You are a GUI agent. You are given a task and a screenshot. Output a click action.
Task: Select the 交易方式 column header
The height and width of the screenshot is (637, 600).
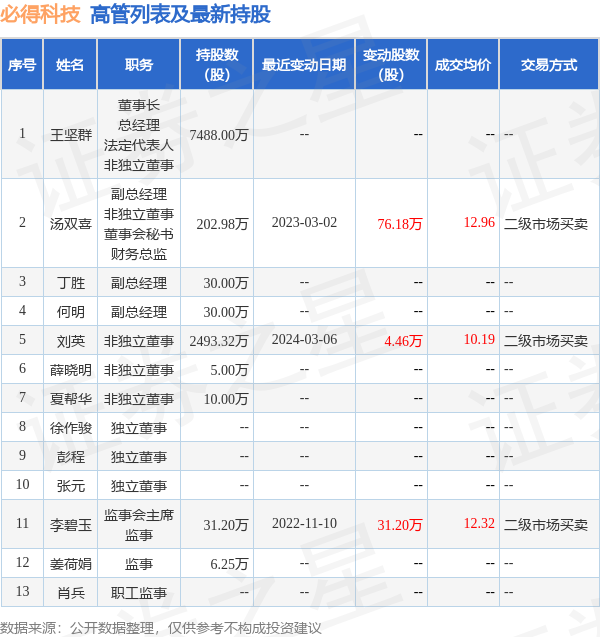[549, 64]
